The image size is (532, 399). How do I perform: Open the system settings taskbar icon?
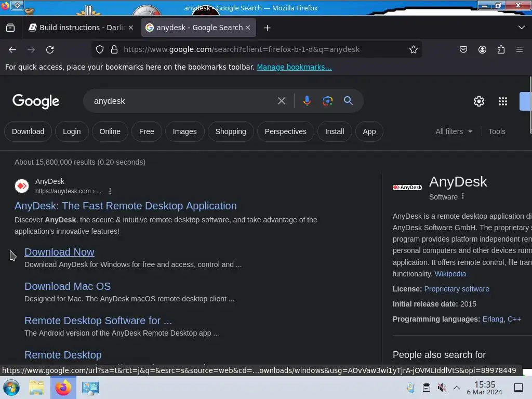coord(90,388)
